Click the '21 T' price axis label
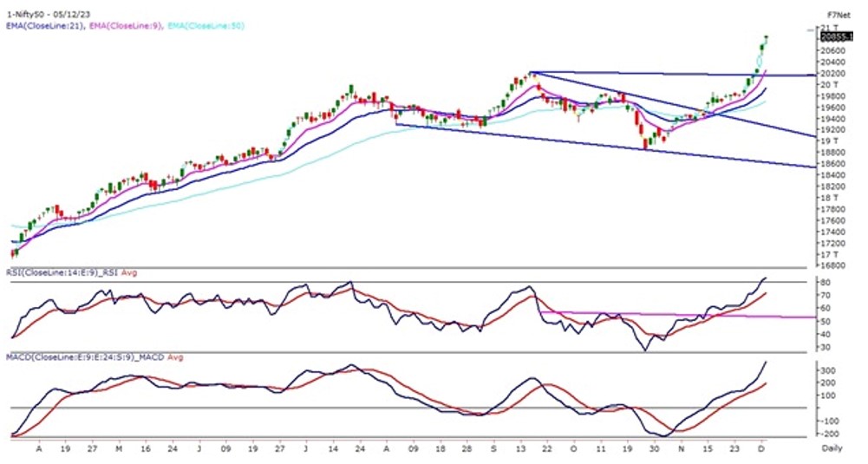Screen dimensions: 868x464 coord(829,28)
